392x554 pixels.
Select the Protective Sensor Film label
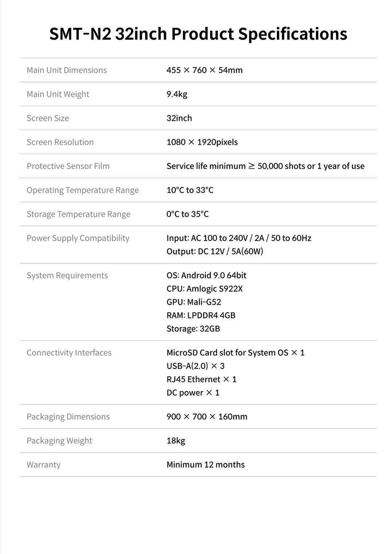click(x=68, y=166)
